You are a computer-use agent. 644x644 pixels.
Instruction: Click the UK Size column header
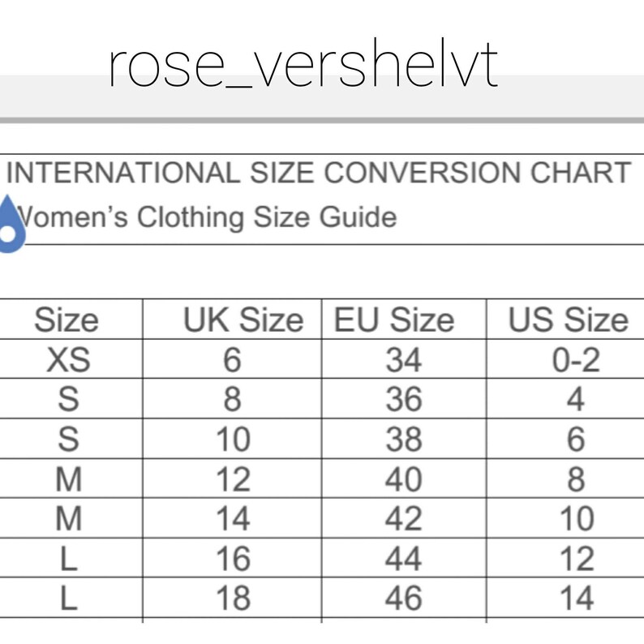pos(243,320)
